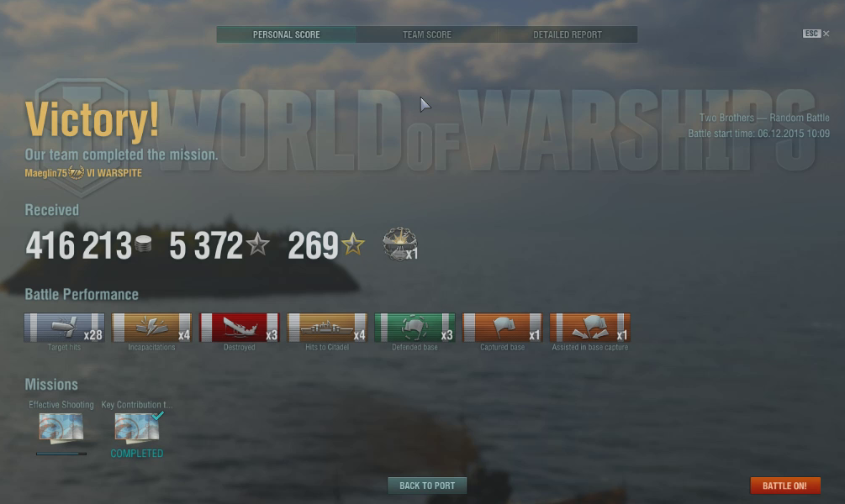Image resolution: width=845 pixels, height=504 pixels.
Task: Open the Effective Shooting mission thumbnail
Action: point(61,428)
